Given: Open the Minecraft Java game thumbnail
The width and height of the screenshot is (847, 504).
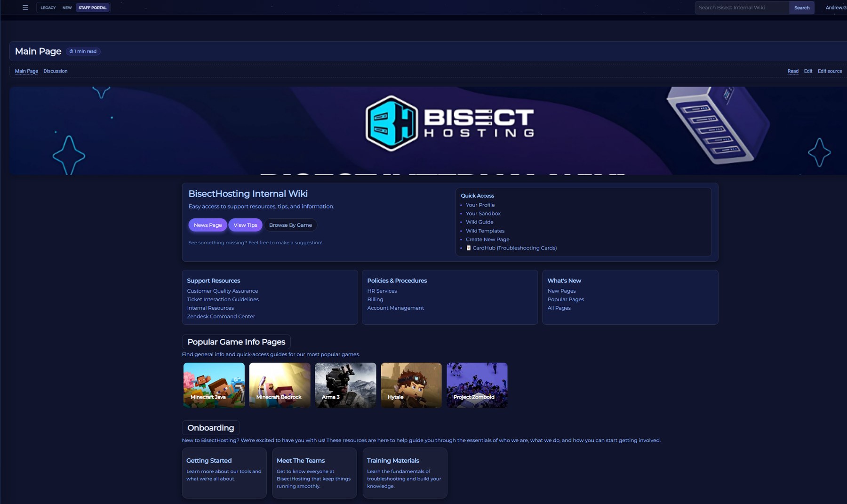Looking at the screenshot, I should click(214, 385).
